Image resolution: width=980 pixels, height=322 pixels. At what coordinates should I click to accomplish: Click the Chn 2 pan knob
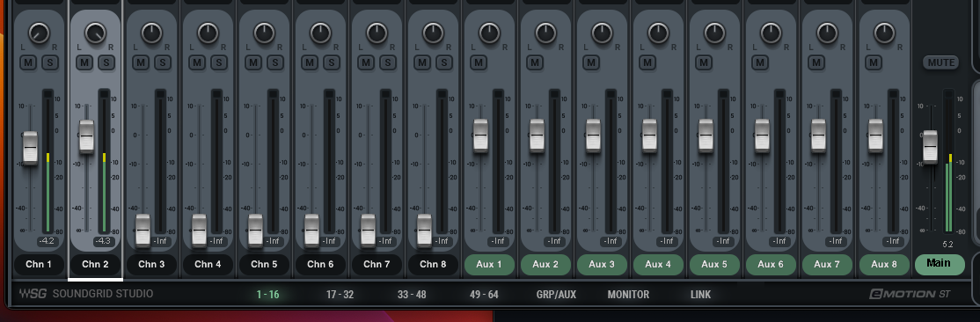(x=95, y=33)
